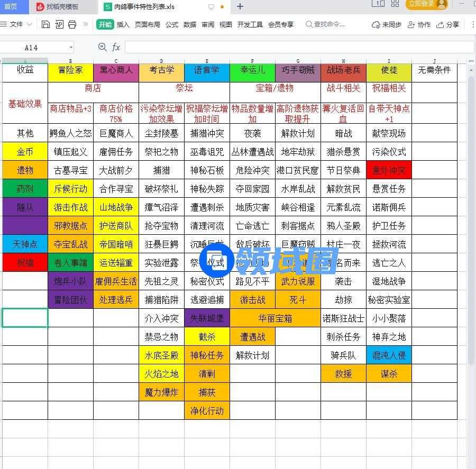Viewport: 476px width, 469px height.
Task: Click the Print icon in quick toolbar
Action: click(72, 24)
